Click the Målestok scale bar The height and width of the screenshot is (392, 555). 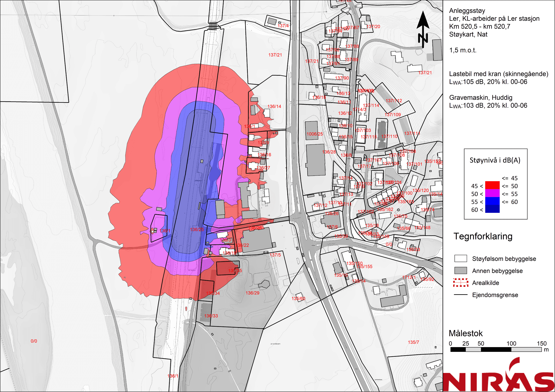point(496,349)
